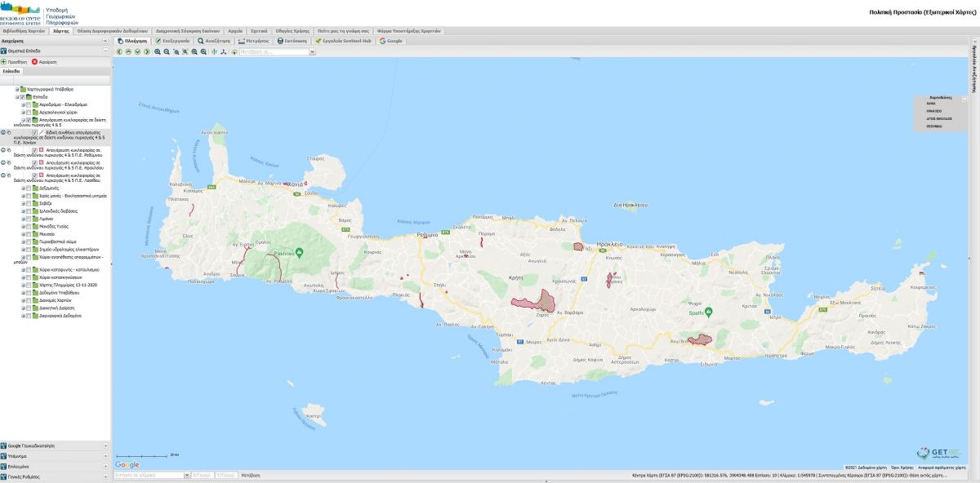This screenshot has height=483, width=980.
Task: Click the Μετάβαση button at the bottom
Action: click(251, 475)
